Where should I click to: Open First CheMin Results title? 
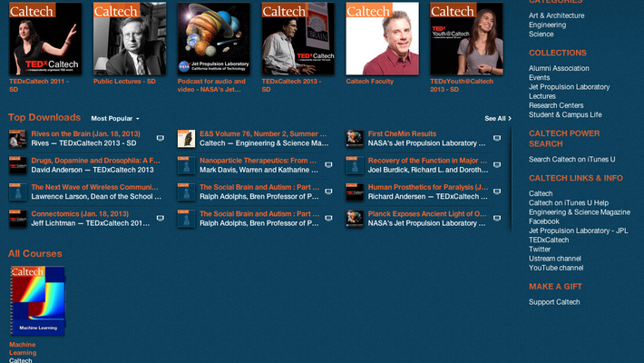tap(402, 133)
